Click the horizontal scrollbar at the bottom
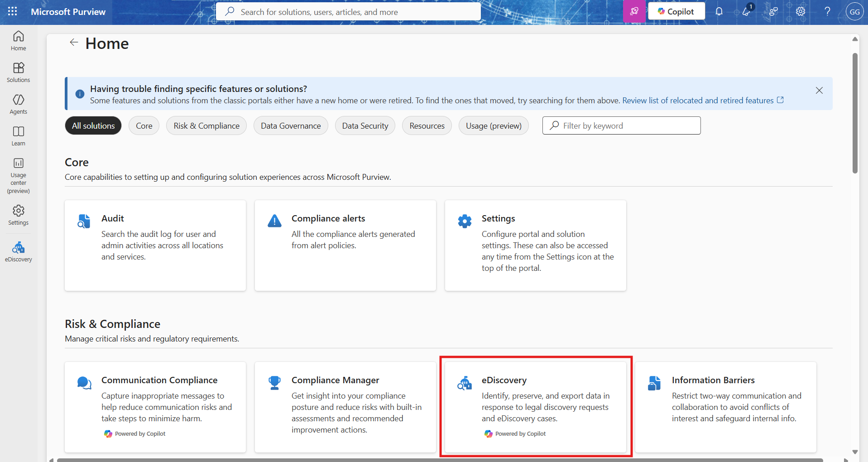The height and width of the screenshot is (462, 868). [439, 460]
